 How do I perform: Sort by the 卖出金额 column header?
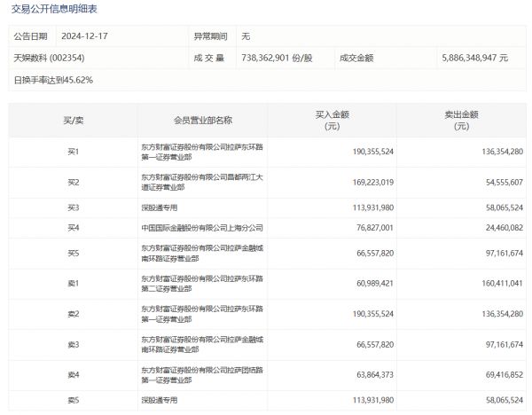point(461,120)
